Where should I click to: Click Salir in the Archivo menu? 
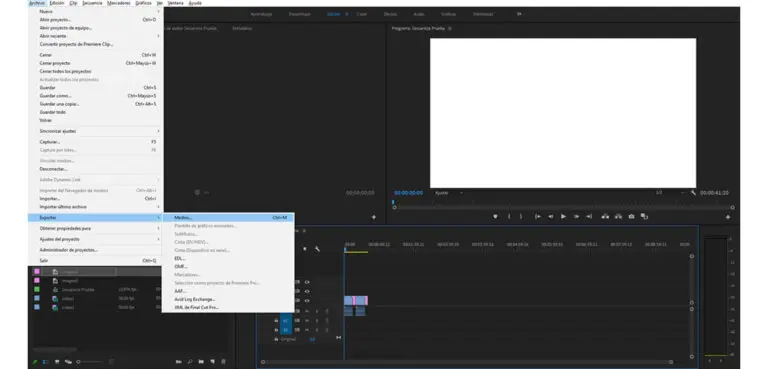[96, 261]
